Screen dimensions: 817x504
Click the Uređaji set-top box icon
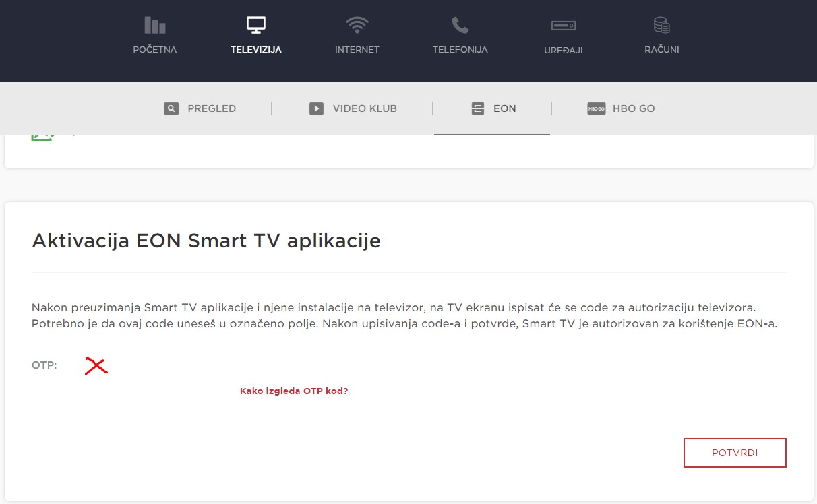tap(564, 26)
